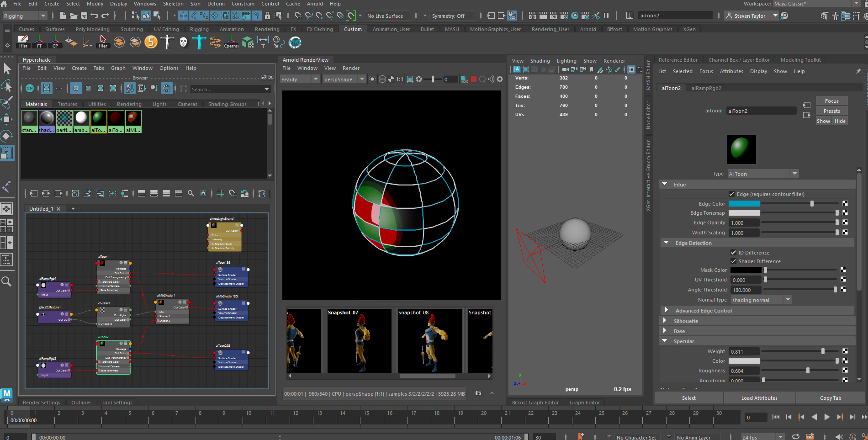The width and height of the screenshot is (868, 440).
Task: Select the Snapshot_07 thumbnail below the render
Action: pos(359,340)
